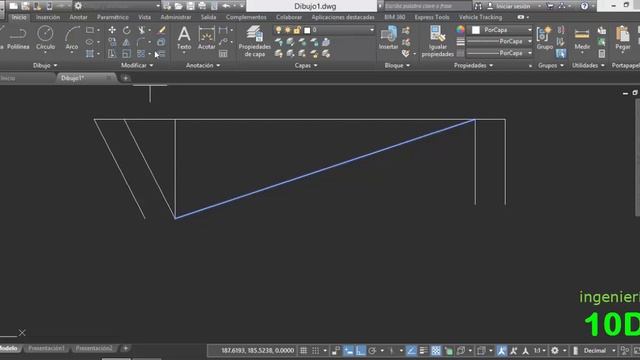Screen dimensions: 640x360
Task: Click the Trim (Recortar) tool icon
Action: (141, 30)
